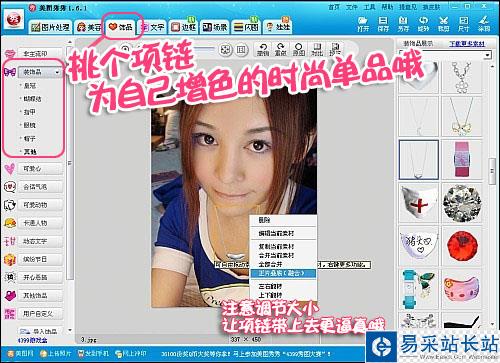The image size is (500, 363).
Task: Click the yellow cartoon face icon beside 卡通人物
Action: pyautogui.click(x=10, y=223)
